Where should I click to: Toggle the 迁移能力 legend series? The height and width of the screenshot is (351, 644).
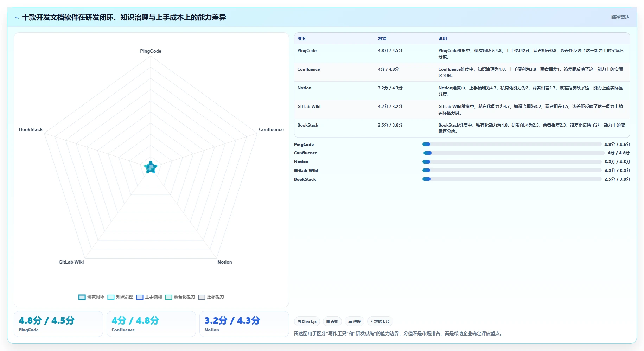[x=211, y=297]
